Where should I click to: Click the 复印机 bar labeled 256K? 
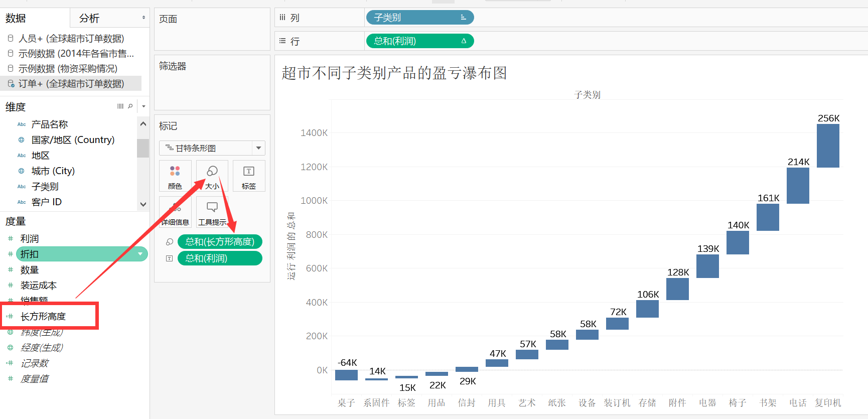(x=828, y=146)
